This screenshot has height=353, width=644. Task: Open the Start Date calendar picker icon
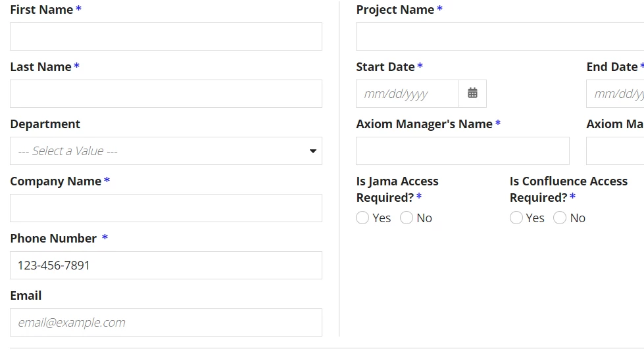(x=473, y=93)
